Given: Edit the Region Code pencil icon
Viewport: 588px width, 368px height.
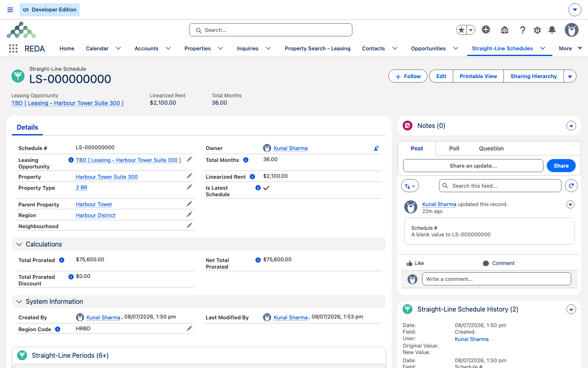Looking at the screenshot, I should [x=189, y=328].
